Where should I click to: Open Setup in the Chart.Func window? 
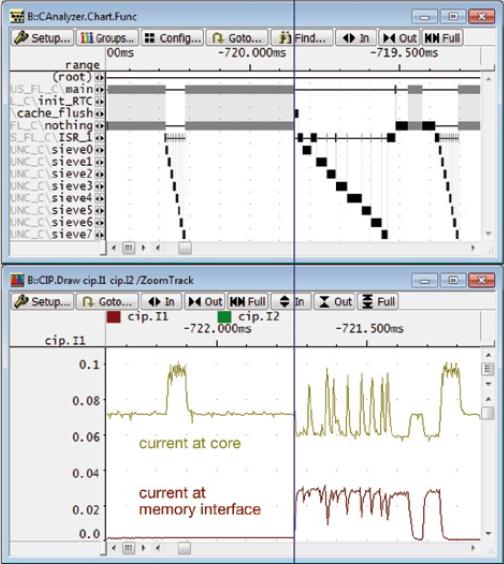pyautogui.click(x=42, y=38)
